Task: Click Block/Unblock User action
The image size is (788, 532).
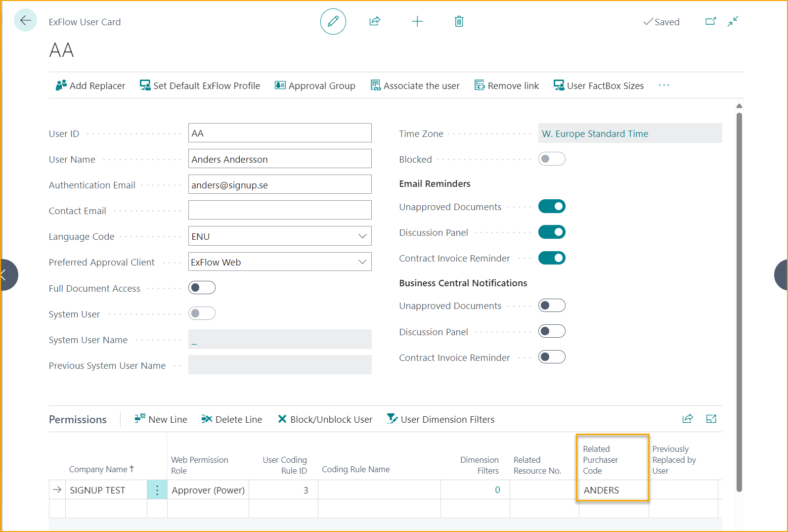Action: [325, 419]
